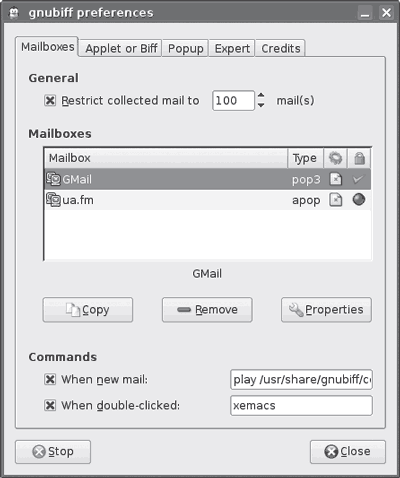Click the ua.fm security sphere icon
400x478 pixels.
359,200
